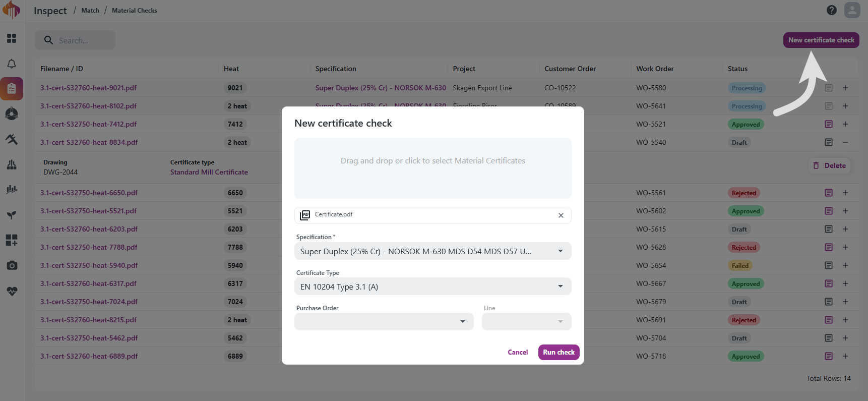This screenshot has width=868, height=401.
Task: Go to Material Checks breadcrumb
Action: tap(135, 11)
